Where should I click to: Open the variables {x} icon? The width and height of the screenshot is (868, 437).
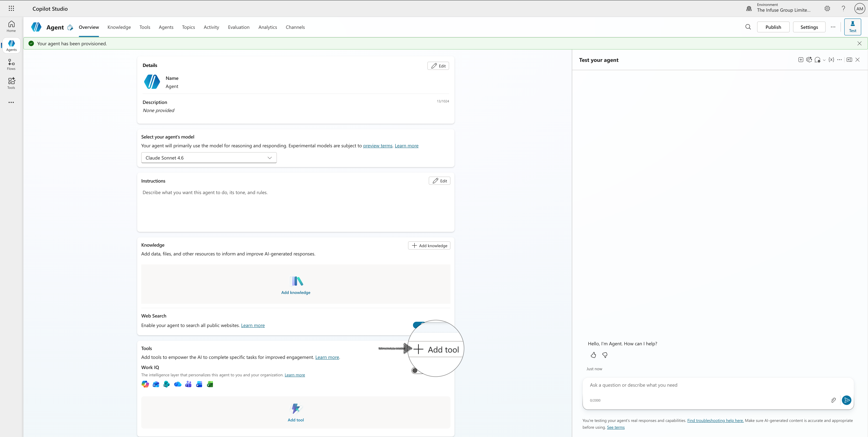(831, 60)
